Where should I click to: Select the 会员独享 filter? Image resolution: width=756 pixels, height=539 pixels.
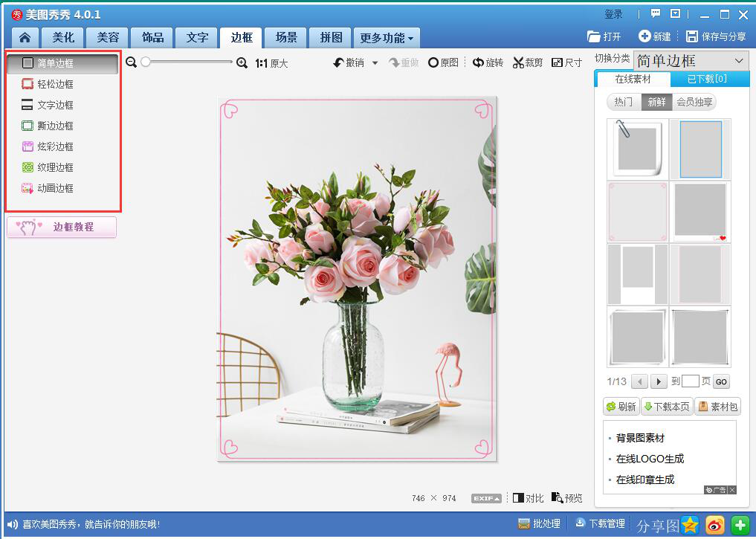[x=694, y=102]
